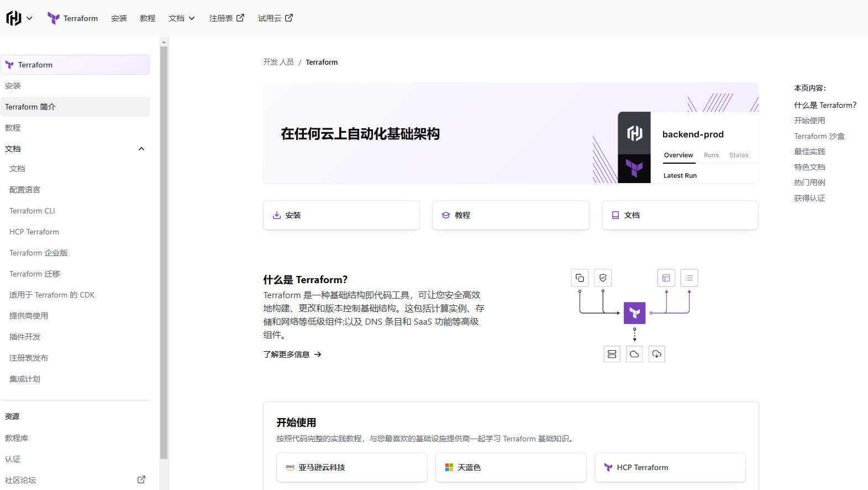The width and height of the screenshot is (868, 490).
Task: Jump to 特色文档 in page contents
Action: [x=809, y=167]
